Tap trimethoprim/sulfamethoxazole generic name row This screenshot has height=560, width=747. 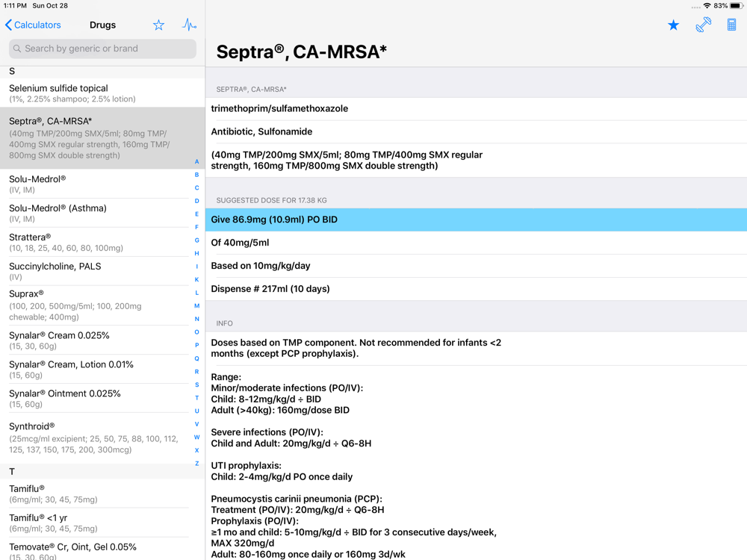tap(476, 108)
